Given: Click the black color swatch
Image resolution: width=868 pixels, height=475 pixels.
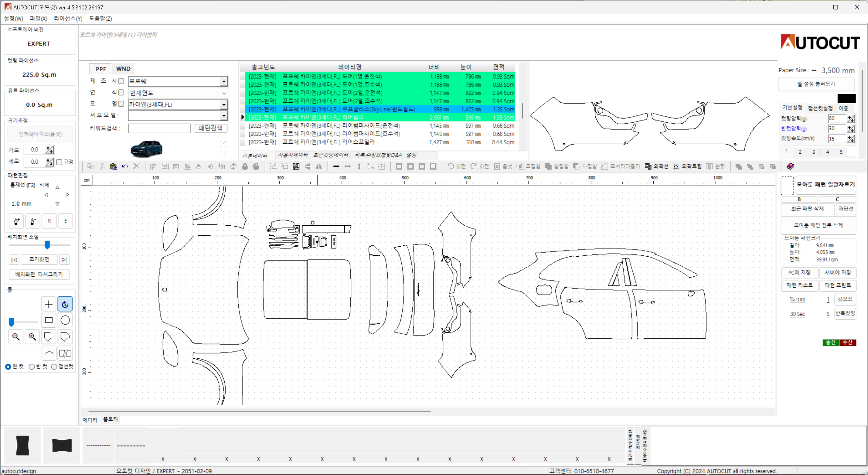Looking at the screenshot, I should pyautogui.click(x=846, y=99).
